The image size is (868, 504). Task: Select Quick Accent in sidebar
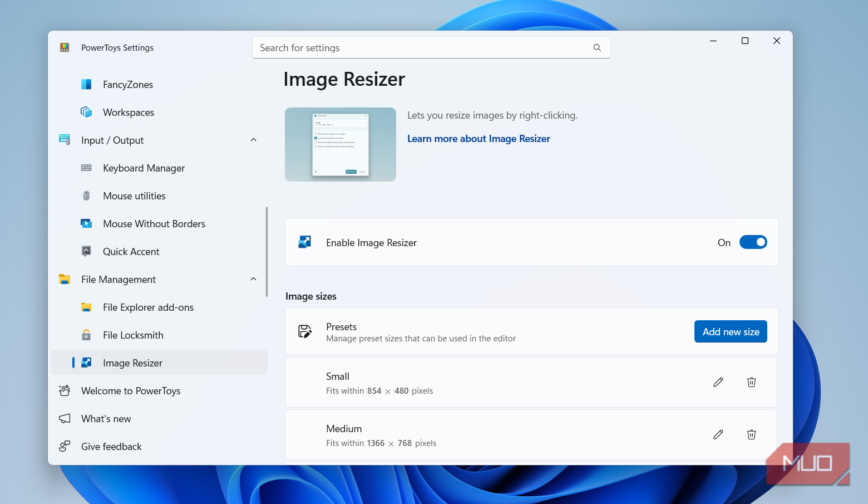click(x=159, y=251)
